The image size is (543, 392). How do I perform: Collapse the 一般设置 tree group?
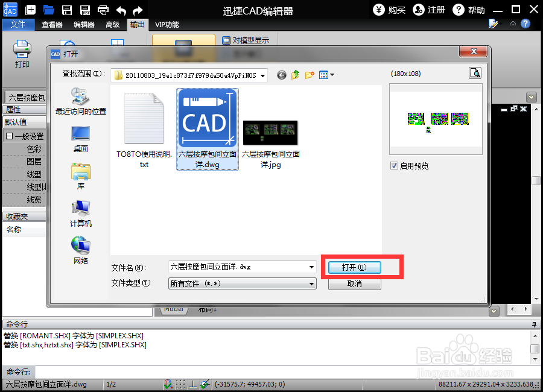click(9, 136)
